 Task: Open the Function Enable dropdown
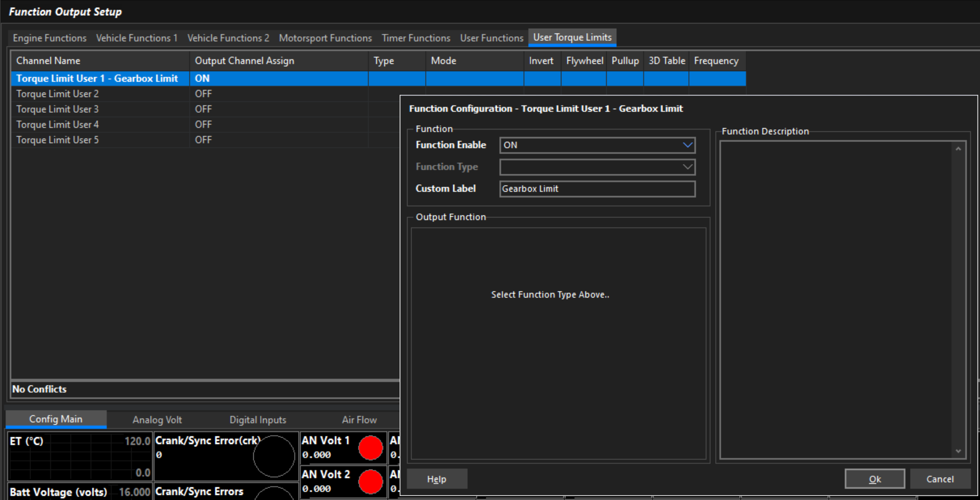[x=597, y=145]
